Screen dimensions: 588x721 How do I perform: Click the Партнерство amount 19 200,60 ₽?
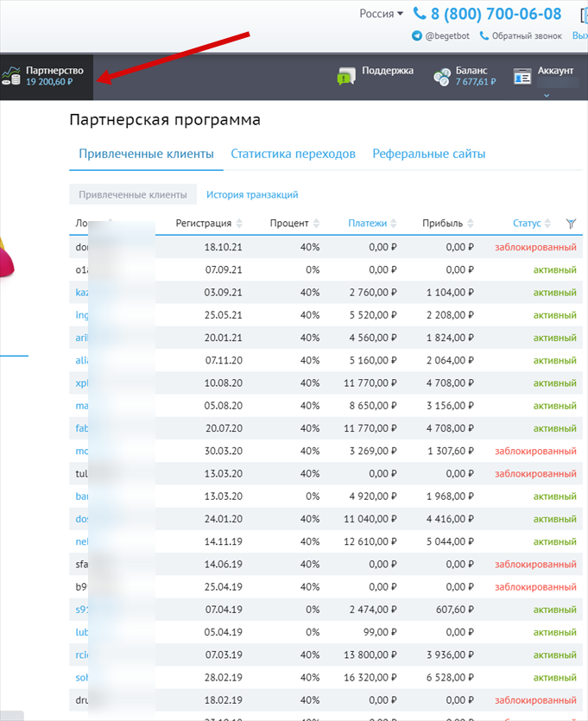49,82
